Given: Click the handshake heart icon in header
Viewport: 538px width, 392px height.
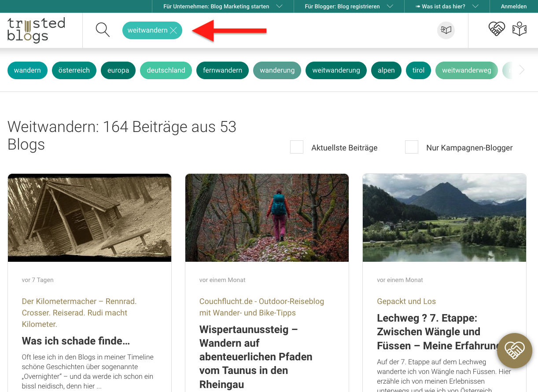Looking at the screenshot, I should click(497, 29).
